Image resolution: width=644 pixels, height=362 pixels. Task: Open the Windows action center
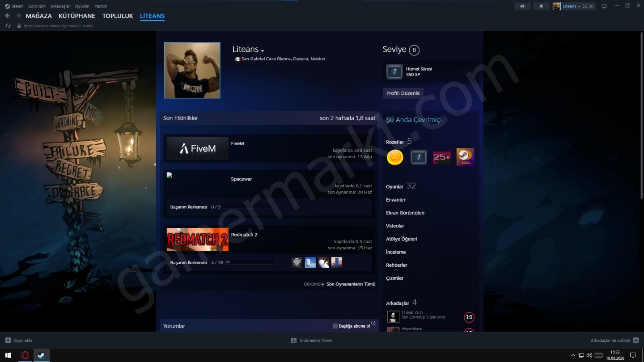click(x=633, y=355)
